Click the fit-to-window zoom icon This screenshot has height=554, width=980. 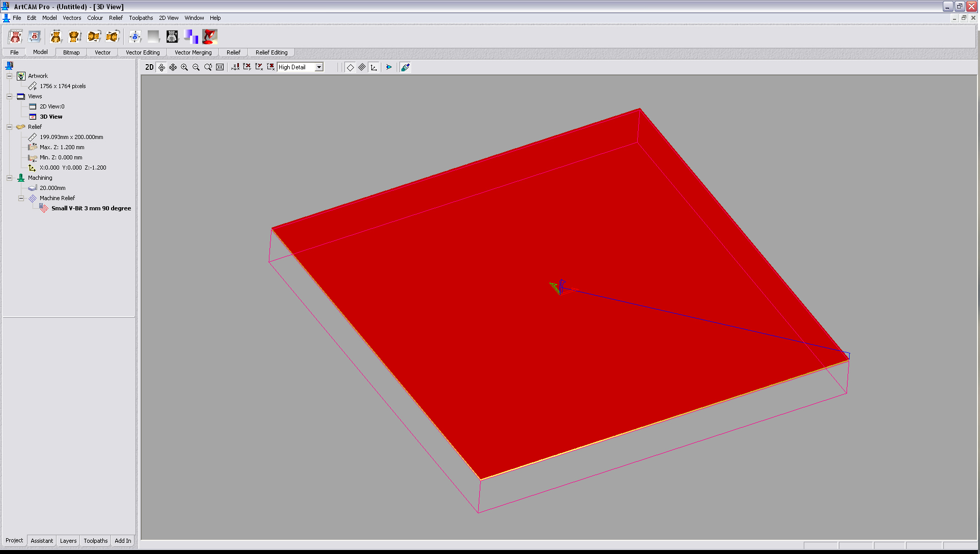[220, 67]
